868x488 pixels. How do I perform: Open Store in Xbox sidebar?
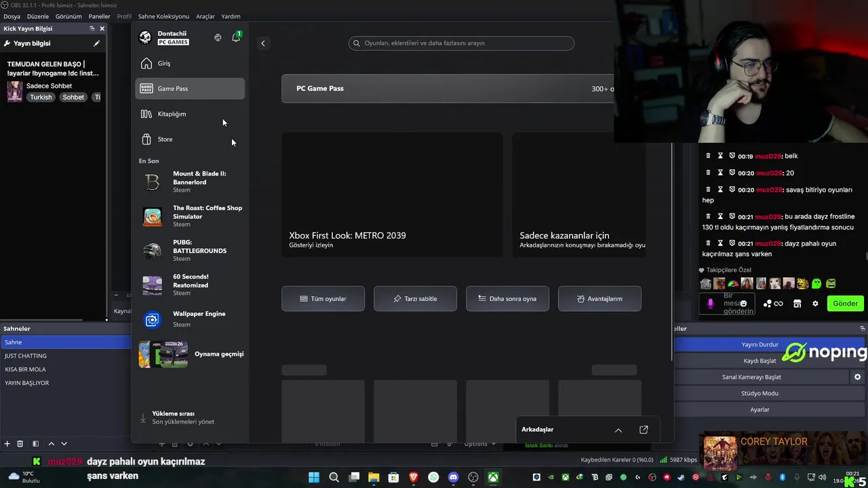coord(190,140)
